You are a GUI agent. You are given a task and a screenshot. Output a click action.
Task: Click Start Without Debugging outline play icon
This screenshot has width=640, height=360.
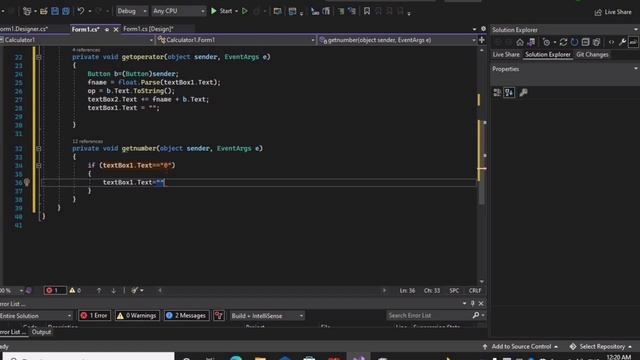click(244, 11)
